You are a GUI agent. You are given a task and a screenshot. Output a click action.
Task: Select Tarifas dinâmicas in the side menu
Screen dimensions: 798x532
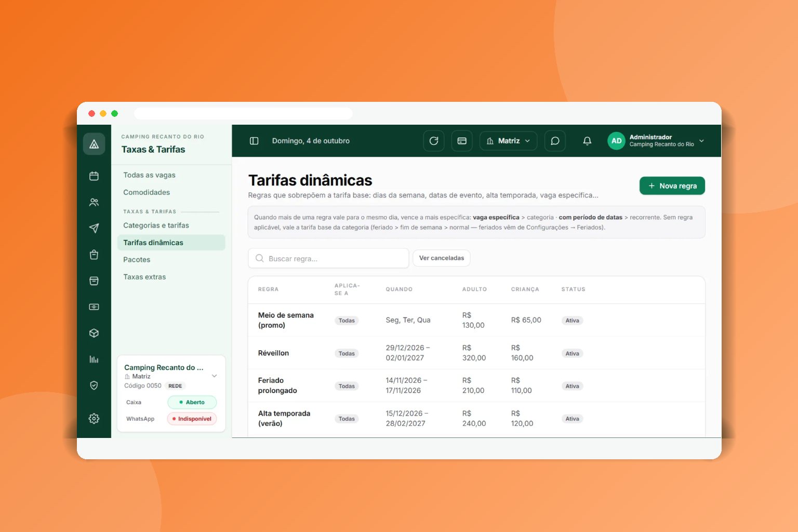(x=171, y=243)
